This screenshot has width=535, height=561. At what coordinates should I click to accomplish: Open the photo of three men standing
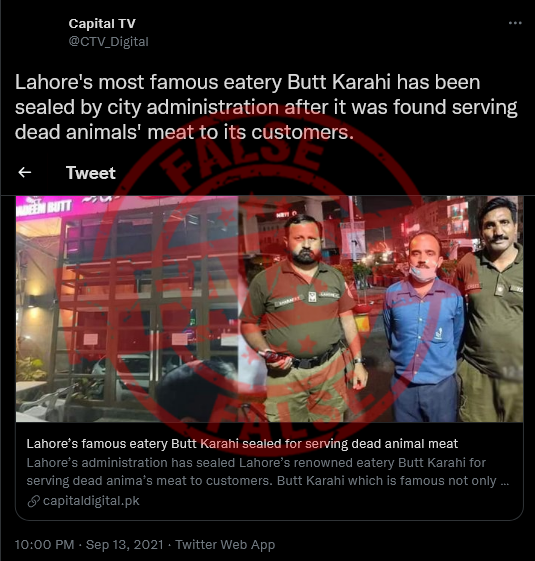(381, 308)
